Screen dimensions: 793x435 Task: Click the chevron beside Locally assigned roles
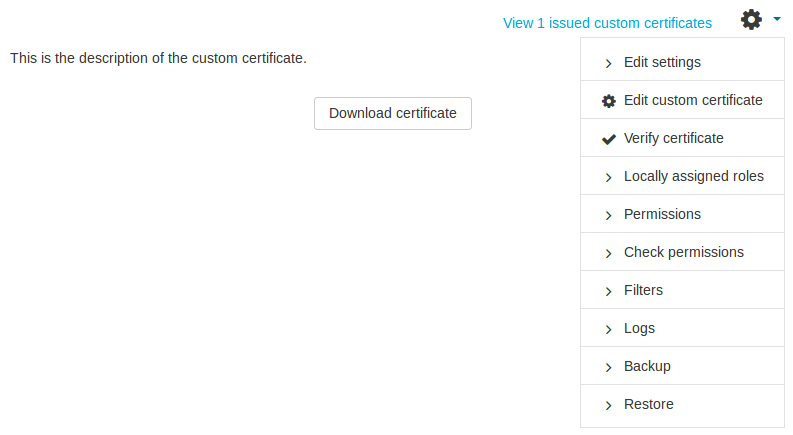pos(609,177)
